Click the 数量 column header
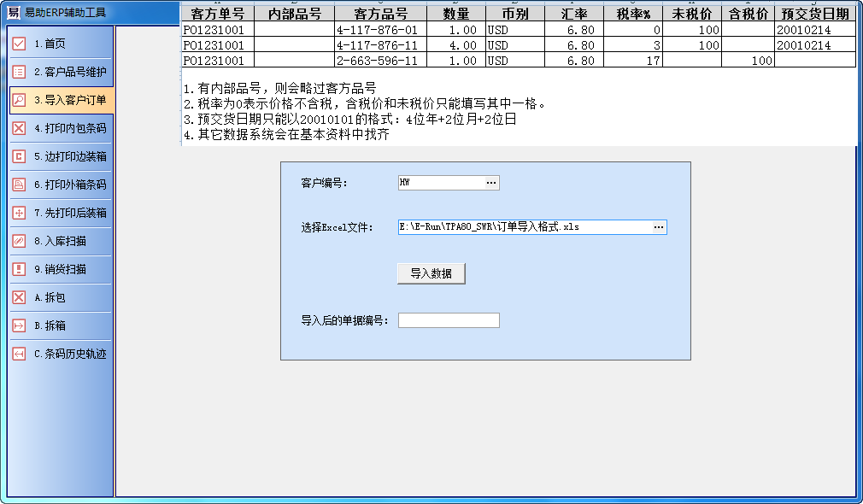863x504 pixels. (x=456, y=14)
